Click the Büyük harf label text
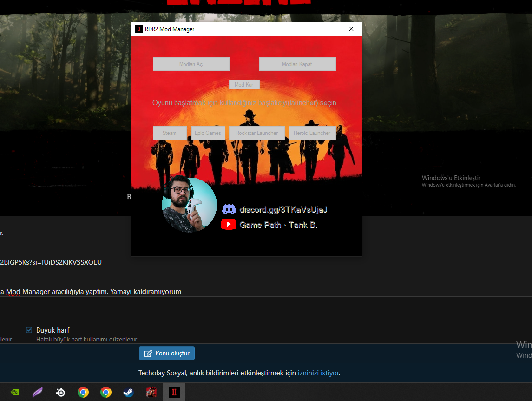532x401 pixels. [53, 330]
